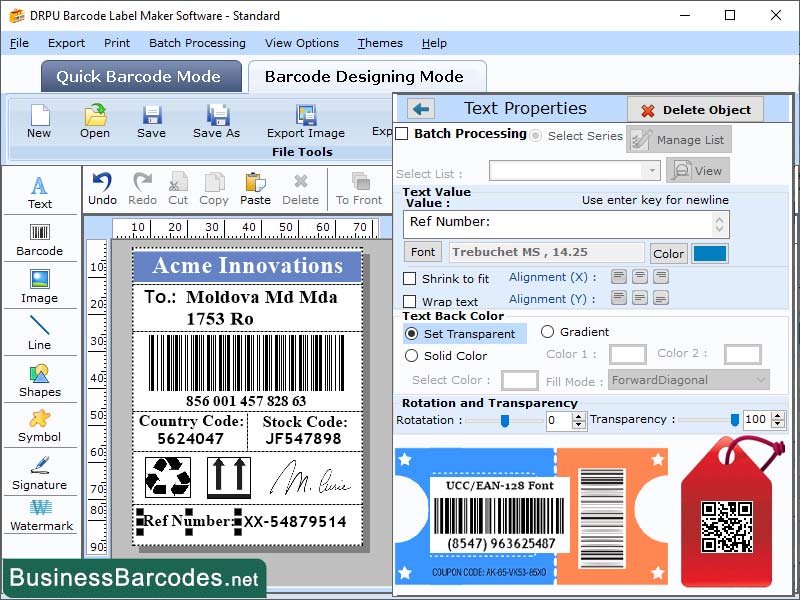Open the Export Image tool
The image size is (800, 600).
coord(305,124)
